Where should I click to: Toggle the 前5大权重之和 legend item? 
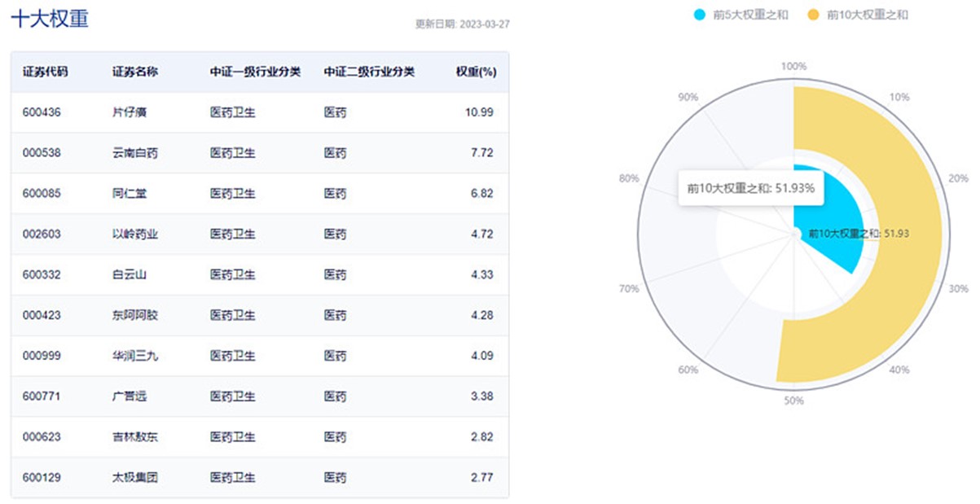click(x=740, y=15)
